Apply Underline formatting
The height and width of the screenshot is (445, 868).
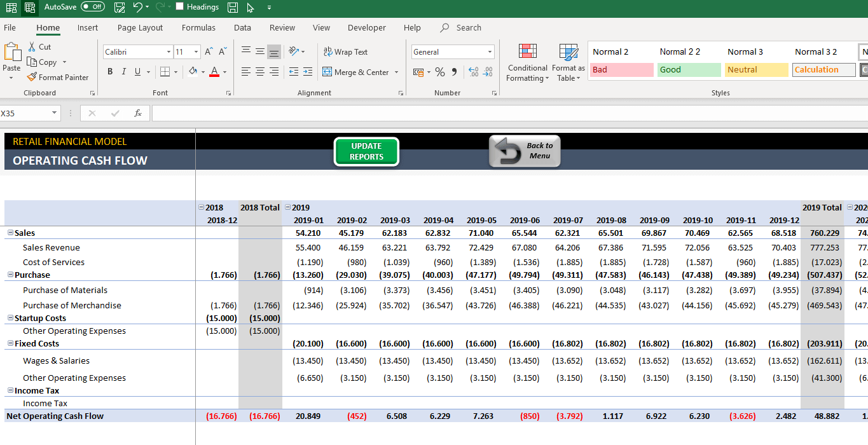coord(138,72)
